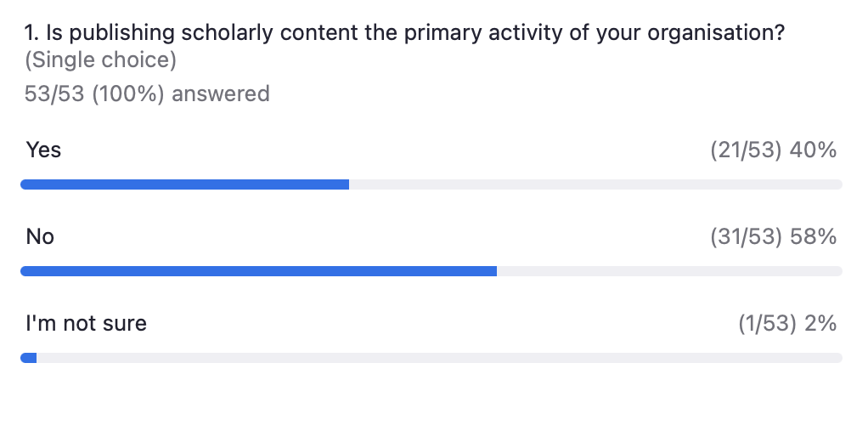Select the "I'm not sure" answer label

(86, 323)
